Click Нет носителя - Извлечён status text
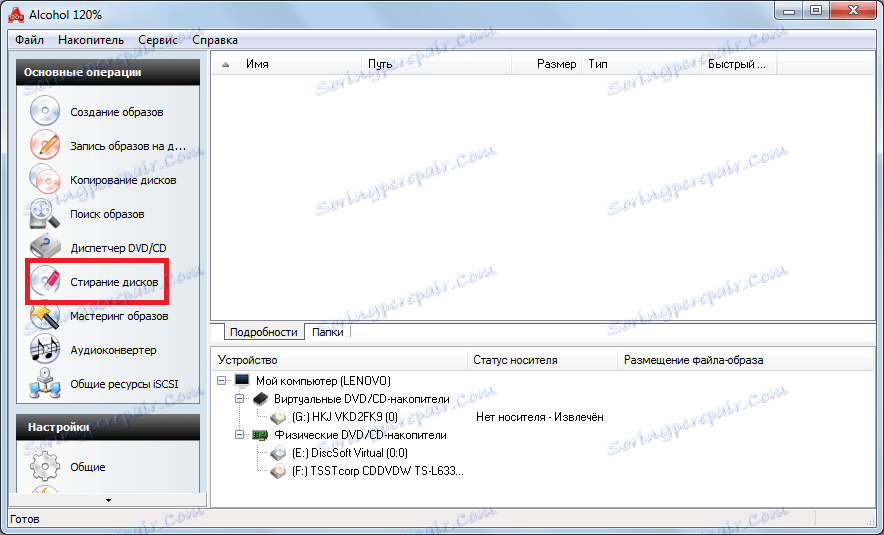Image resolution: width=884 pixels, height=535 pixels. 540,417
